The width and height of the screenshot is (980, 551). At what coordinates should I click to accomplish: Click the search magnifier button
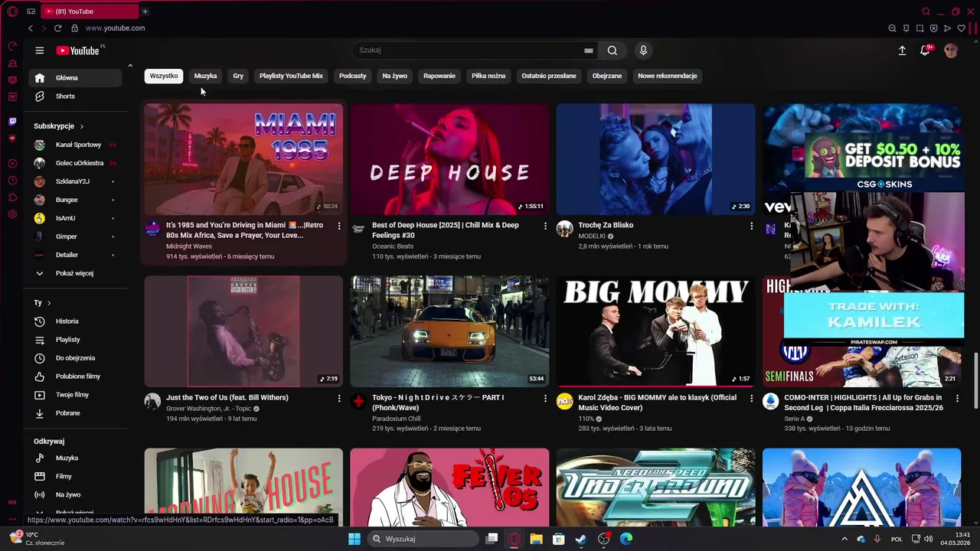pyautogui.click(x=612, y=51)
